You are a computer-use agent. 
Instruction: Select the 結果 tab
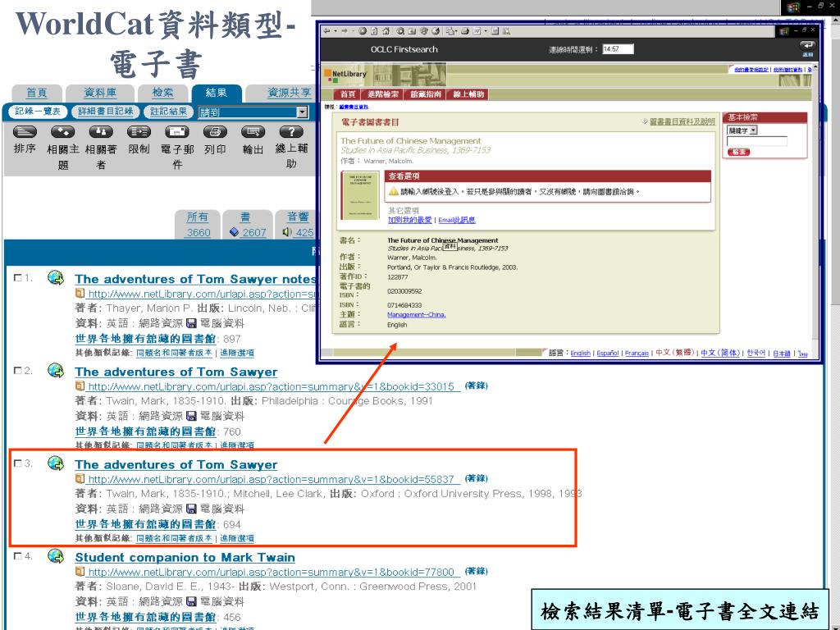217,93
